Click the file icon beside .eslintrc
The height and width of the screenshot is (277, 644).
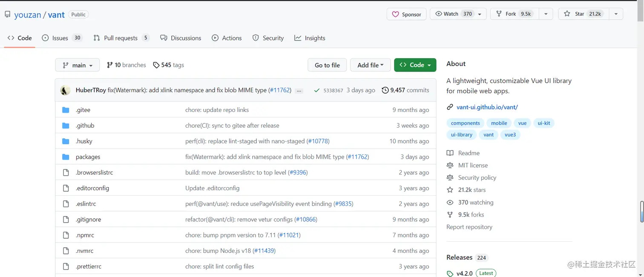tap(66, 204)
